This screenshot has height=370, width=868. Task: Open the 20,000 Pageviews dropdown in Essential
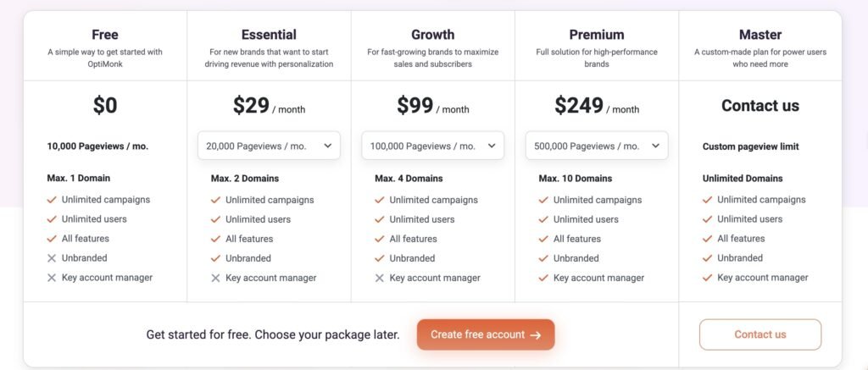(269, 146)
